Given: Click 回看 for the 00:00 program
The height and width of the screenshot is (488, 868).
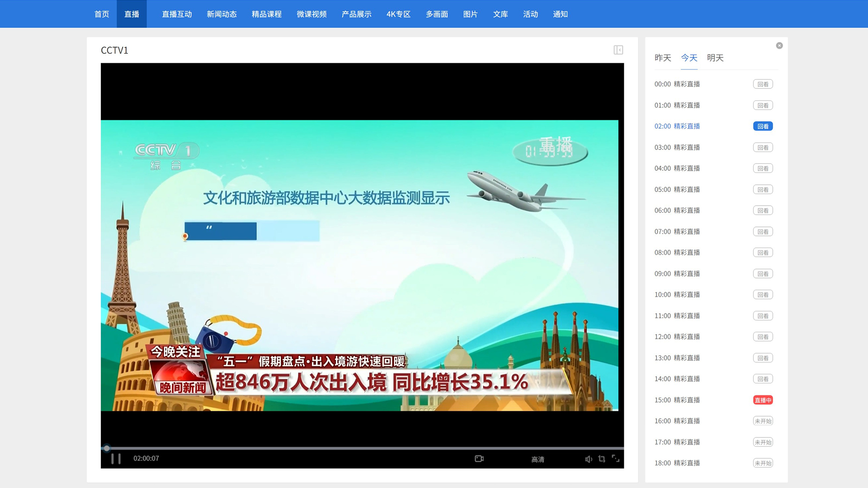Looking at the screenshot, I should (763, 84).
